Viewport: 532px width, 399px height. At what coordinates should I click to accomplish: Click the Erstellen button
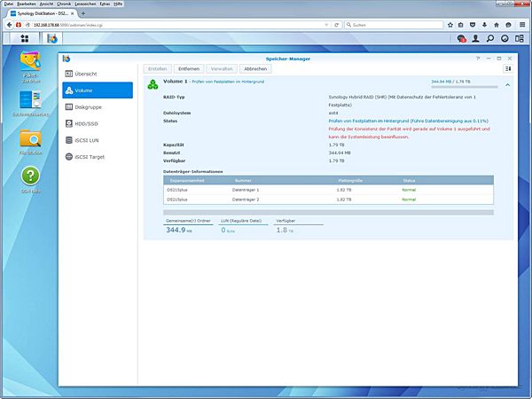[x=158, y=68]
